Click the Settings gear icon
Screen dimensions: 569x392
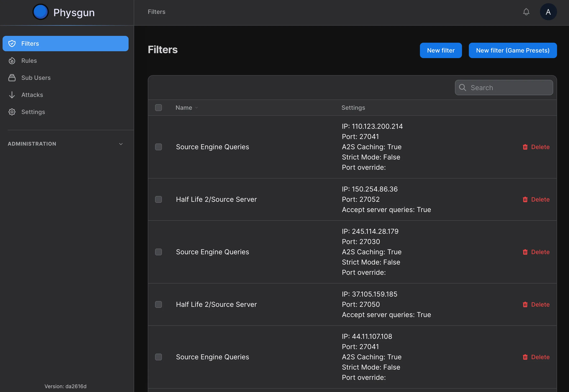point(12,112)
